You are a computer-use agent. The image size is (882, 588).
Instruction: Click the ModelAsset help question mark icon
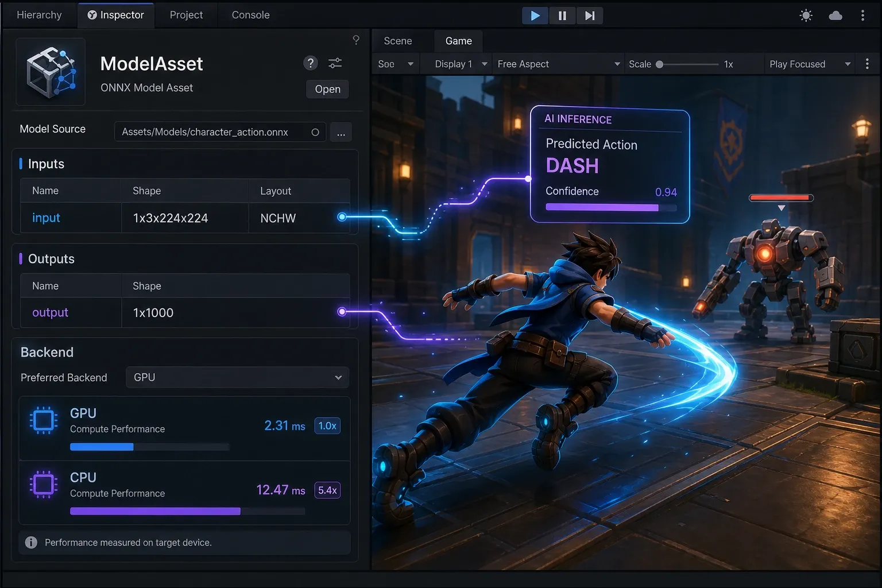311,63
